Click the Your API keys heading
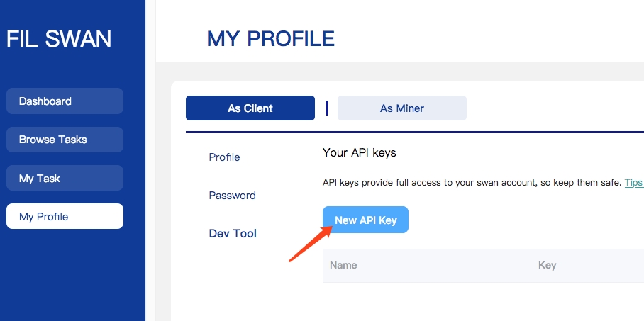 click(359, 152)
